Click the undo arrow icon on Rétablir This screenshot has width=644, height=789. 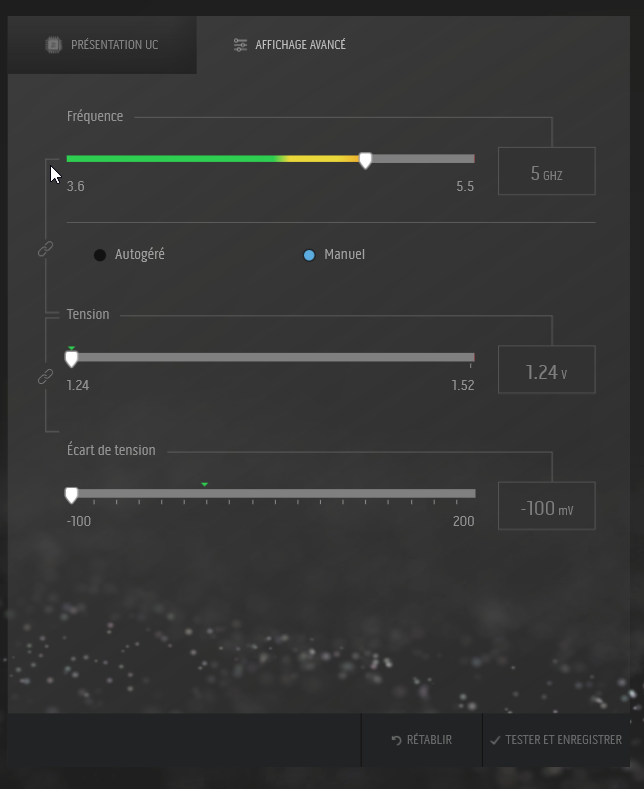396,740
